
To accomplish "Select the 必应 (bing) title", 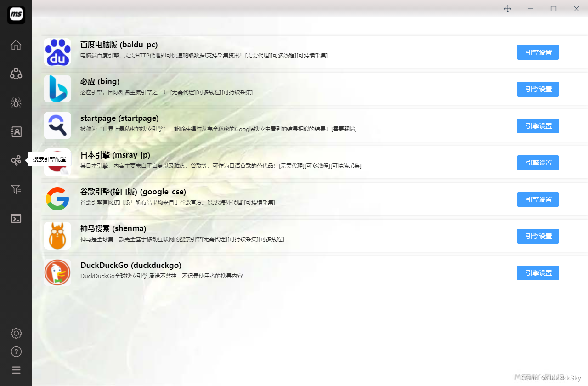I will (100, 81).
